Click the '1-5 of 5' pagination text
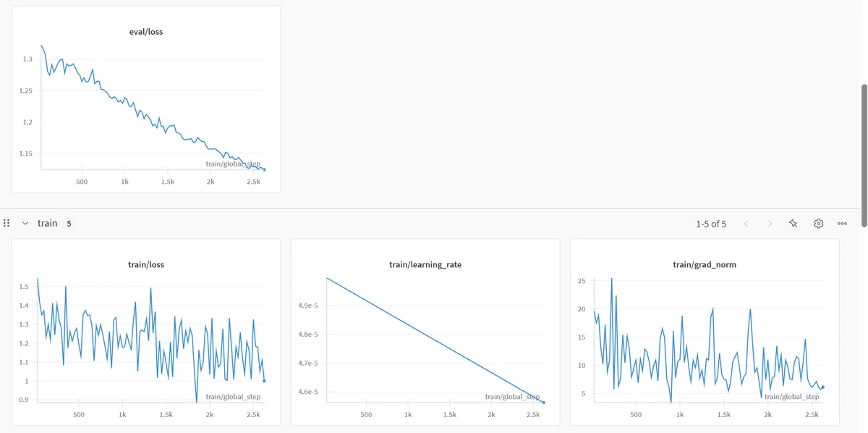The height and width of the screenshot is (433, 868). 711,224
